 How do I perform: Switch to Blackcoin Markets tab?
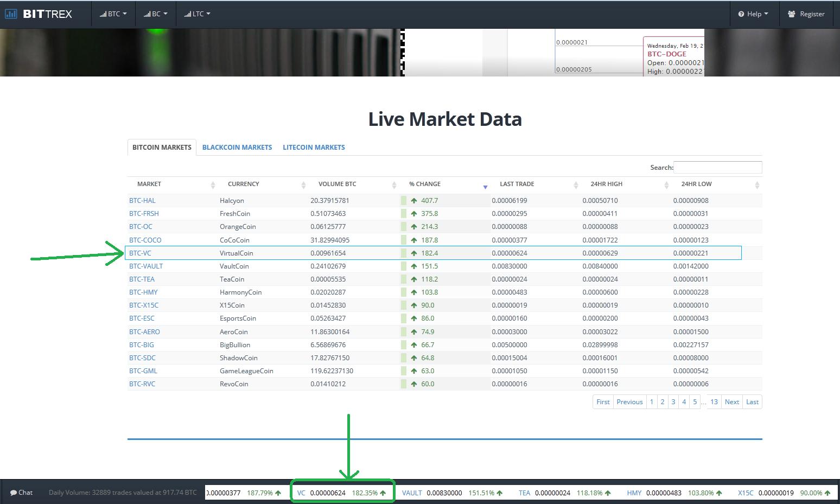pos(237,147)
